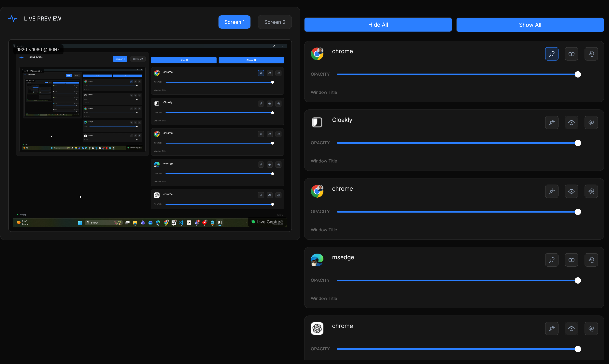Switch to Screen 1 preview
Viewport: 609px width, 364px height.
[234, 22]
